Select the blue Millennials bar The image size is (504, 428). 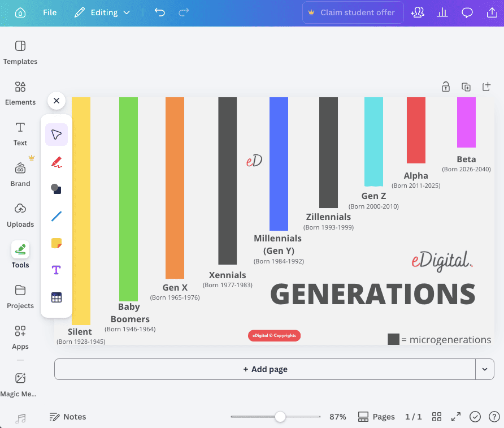[279, 164]
